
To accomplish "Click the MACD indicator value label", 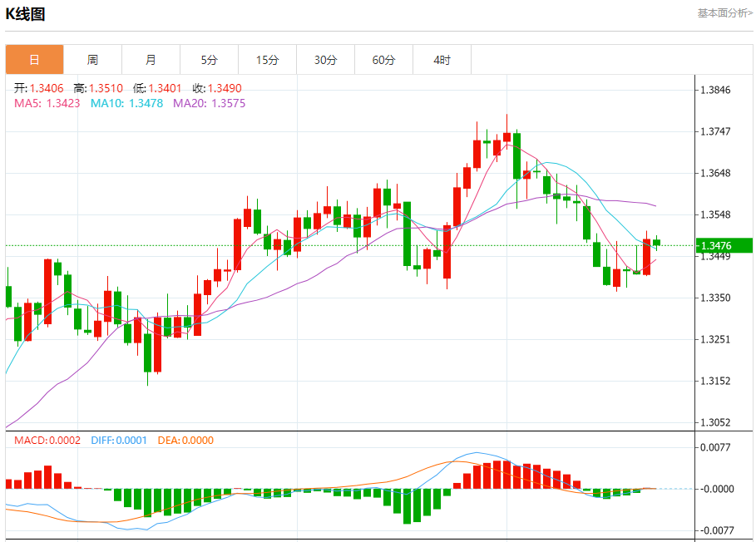I will coord(47,441).
